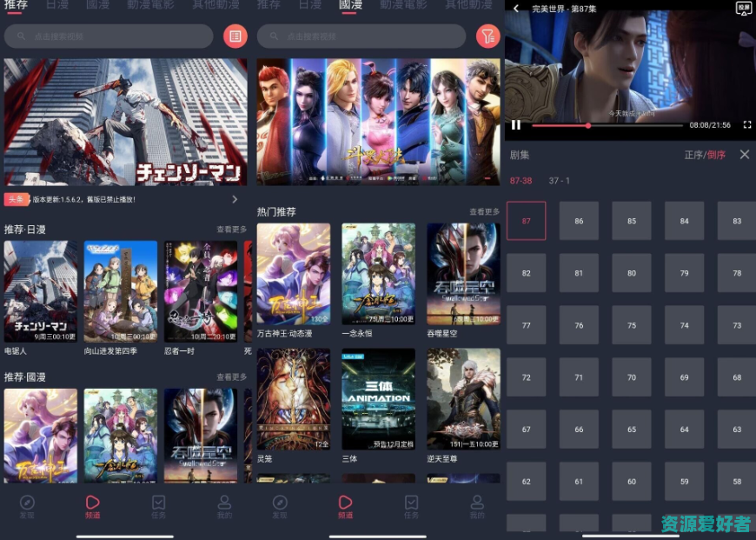Open the red list icon beside search

tap(235, 36)
